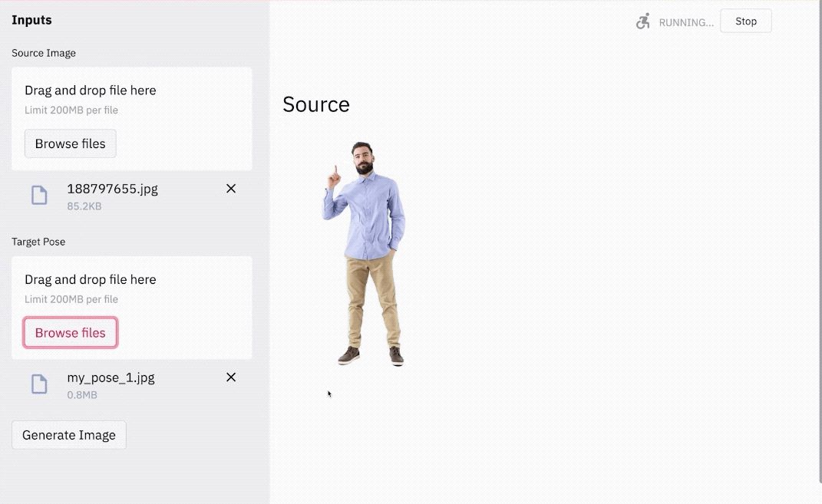The width and height of the screenshot is (822, 504).
Task: Browse files for the Source Image
Action: pyautogui.click(x=71, y=143)
